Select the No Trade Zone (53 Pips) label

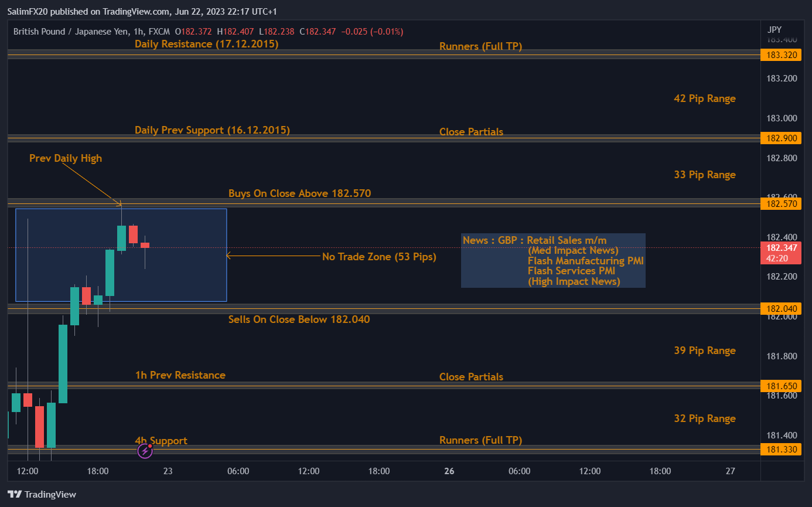379,257
